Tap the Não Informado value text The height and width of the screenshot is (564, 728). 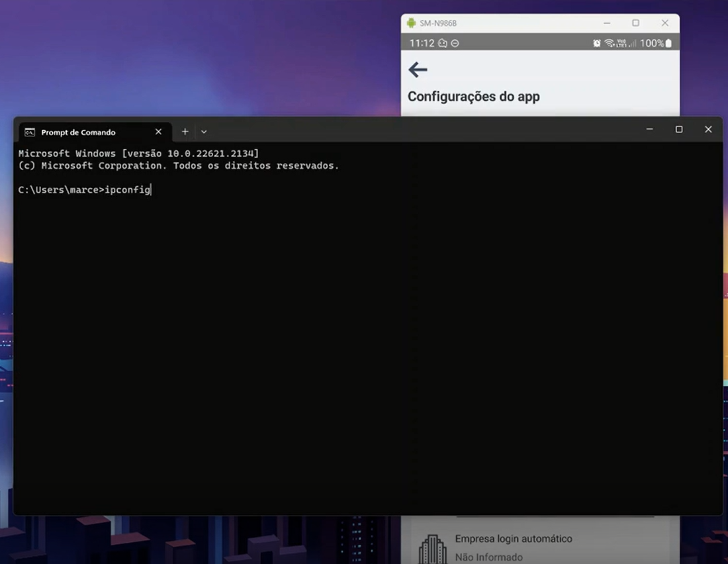(x=489, y=557)
